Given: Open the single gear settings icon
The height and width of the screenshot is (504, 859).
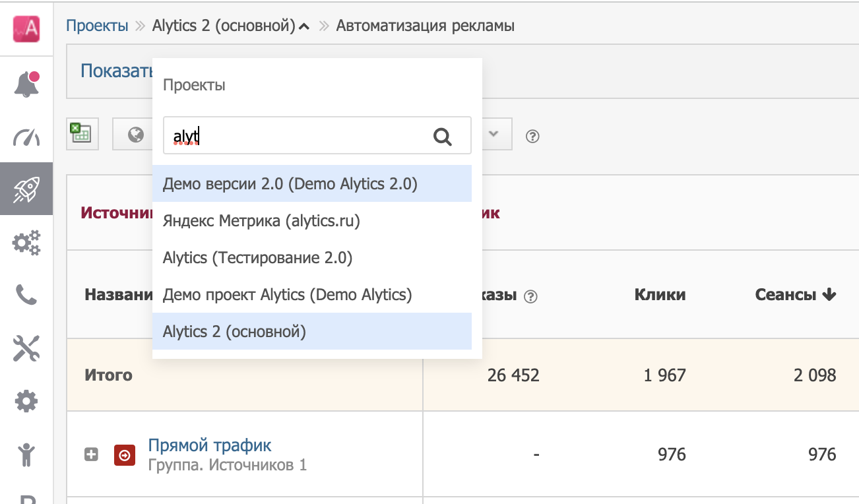Looking at the screenshot, I should (x=26, y=400).
